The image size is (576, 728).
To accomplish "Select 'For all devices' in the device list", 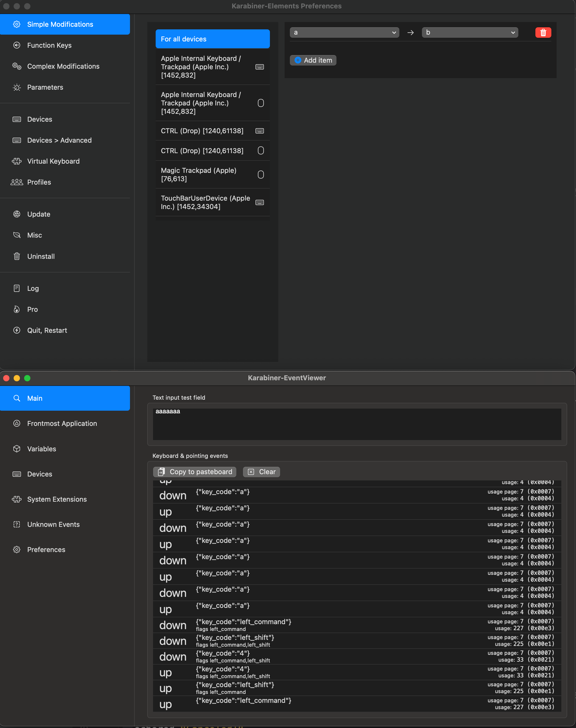I will coord(212,39).
